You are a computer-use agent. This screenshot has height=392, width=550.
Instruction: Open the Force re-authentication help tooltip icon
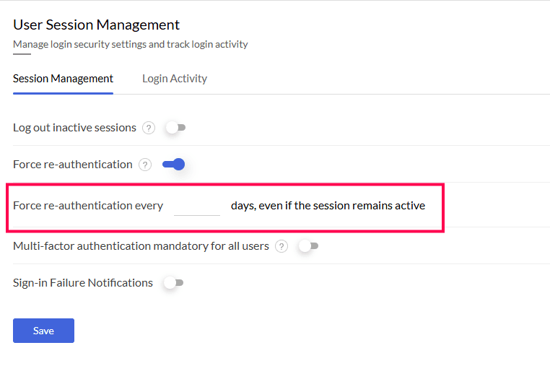click(x=145, y=165)
